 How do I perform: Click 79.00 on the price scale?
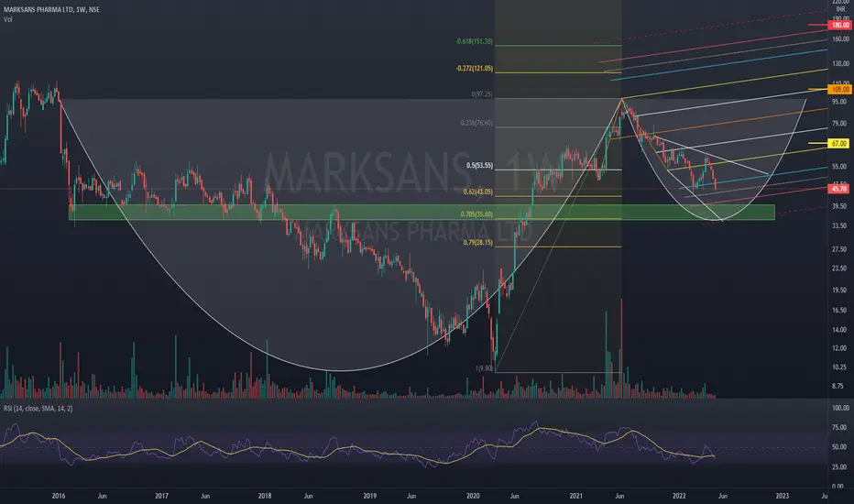pyautogui.click(x=839, y=124)
